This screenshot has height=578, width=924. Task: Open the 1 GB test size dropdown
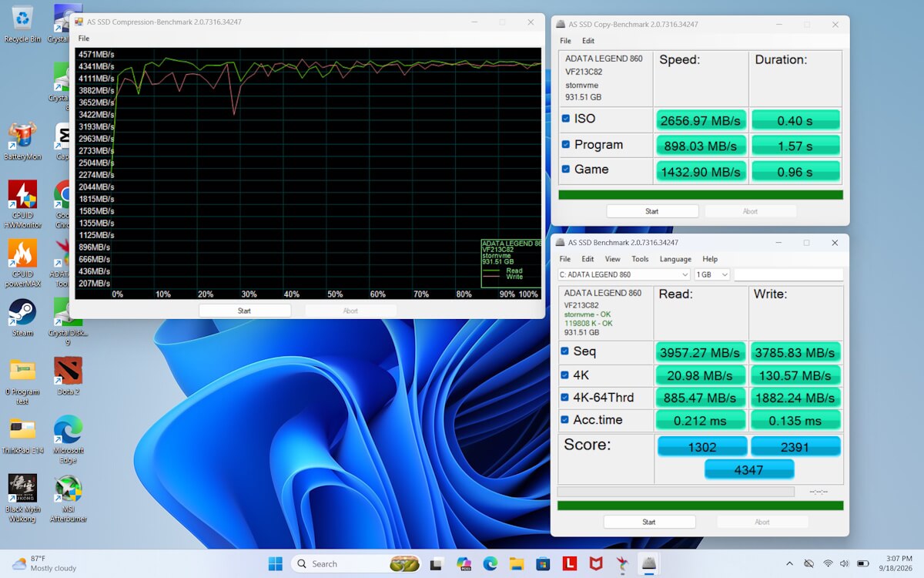click(712, 274)
